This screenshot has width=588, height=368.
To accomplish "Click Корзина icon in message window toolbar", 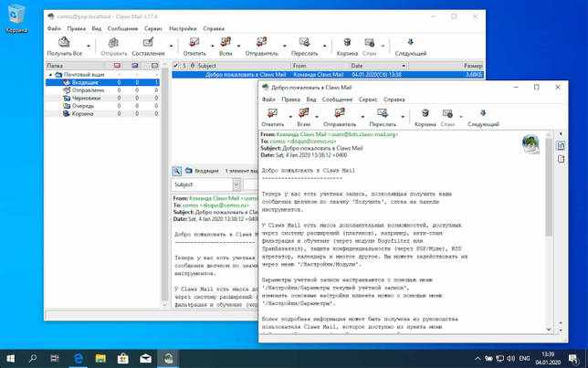I will point(425,113).
